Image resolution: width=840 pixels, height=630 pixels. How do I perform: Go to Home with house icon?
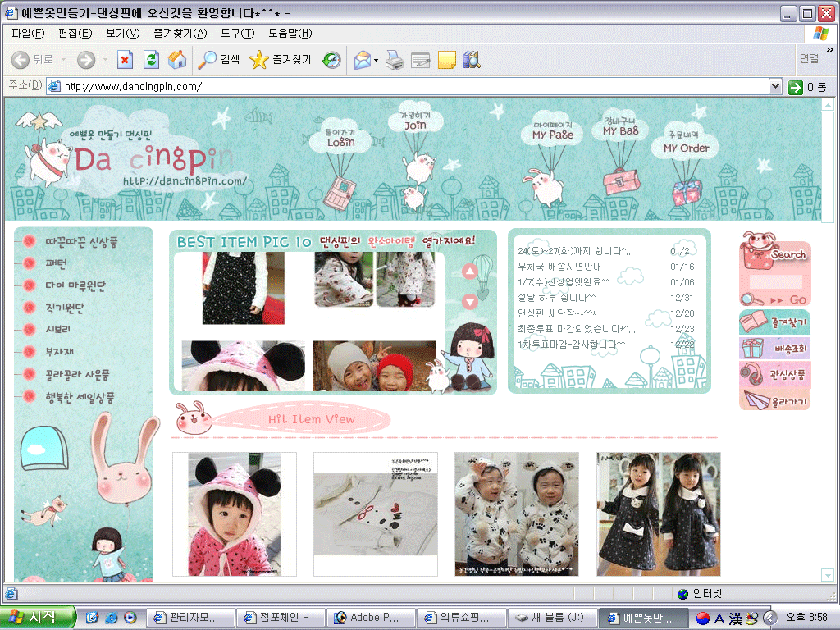177,59
